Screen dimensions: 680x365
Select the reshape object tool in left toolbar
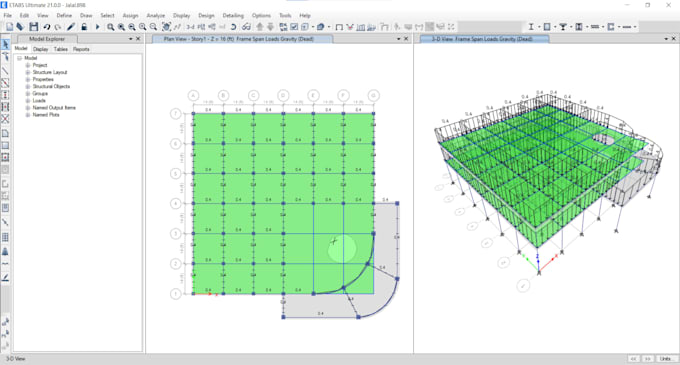point(5,56)
